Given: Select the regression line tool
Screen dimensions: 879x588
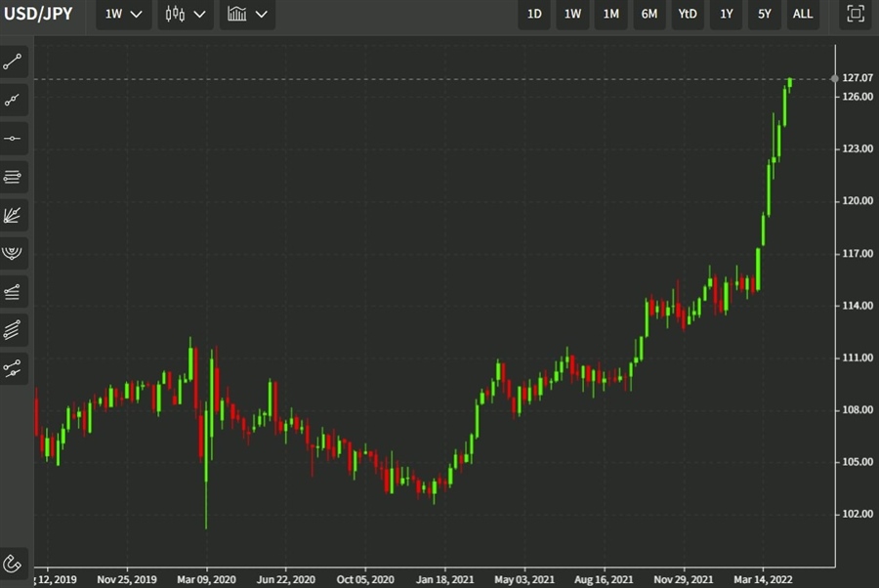Looking at the screenshot, I should (x=13, y=368).
